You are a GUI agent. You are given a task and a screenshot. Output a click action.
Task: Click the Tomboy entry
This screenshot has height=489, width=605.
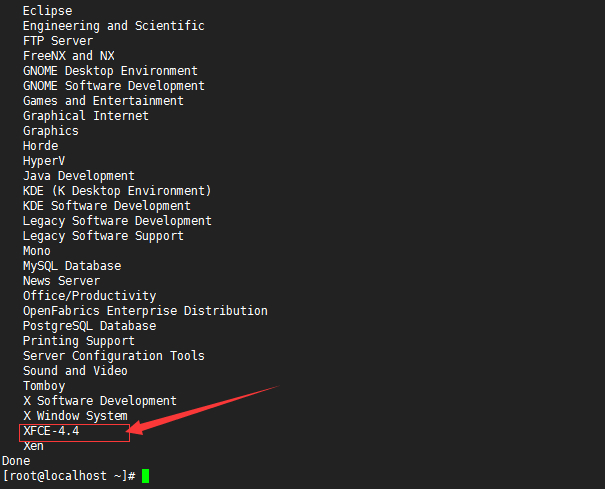pos(44,386)
